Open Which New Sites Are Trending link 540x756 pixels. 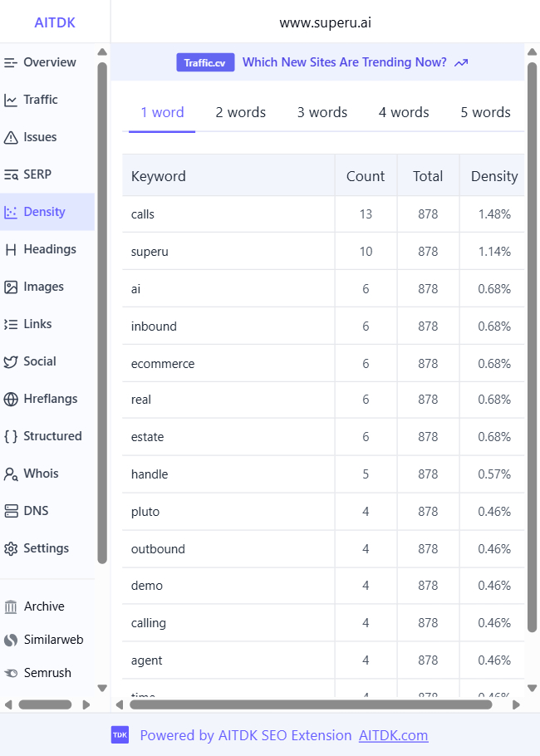(x=344, y=62)
